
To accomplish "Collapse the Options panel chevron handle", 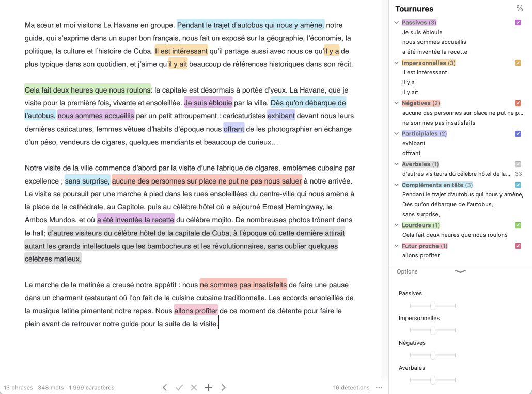I will pos(460,271).
